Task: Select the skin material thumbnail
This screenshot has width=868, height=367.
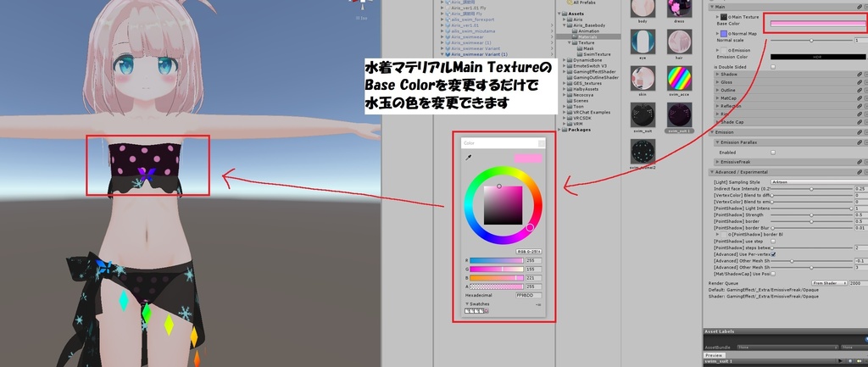Action: click(643, 78)
